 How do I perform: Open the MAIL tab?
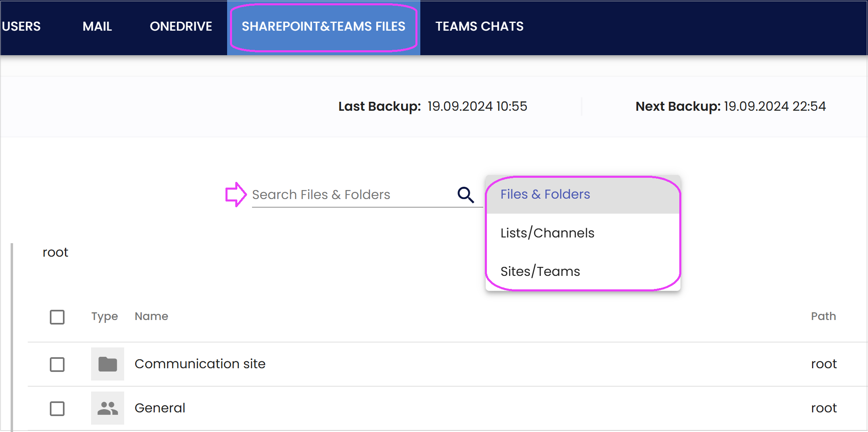97,27
